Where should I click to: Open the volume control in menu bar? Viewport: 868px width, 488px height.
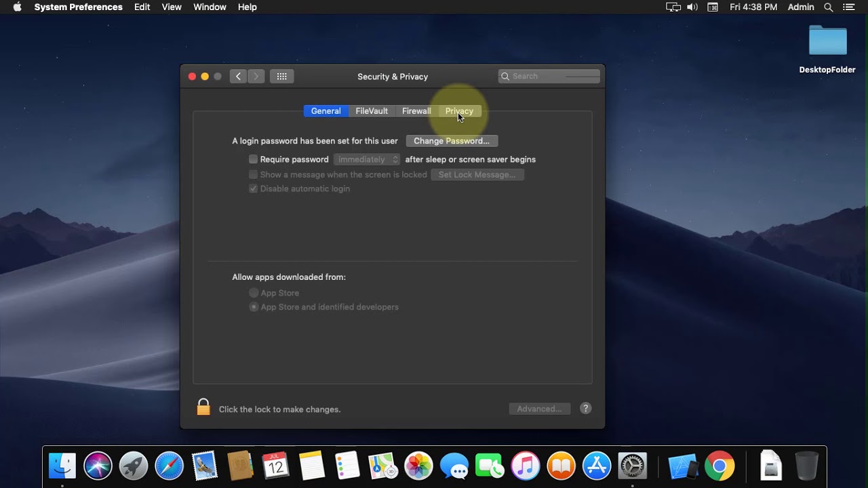pos(692,7)
